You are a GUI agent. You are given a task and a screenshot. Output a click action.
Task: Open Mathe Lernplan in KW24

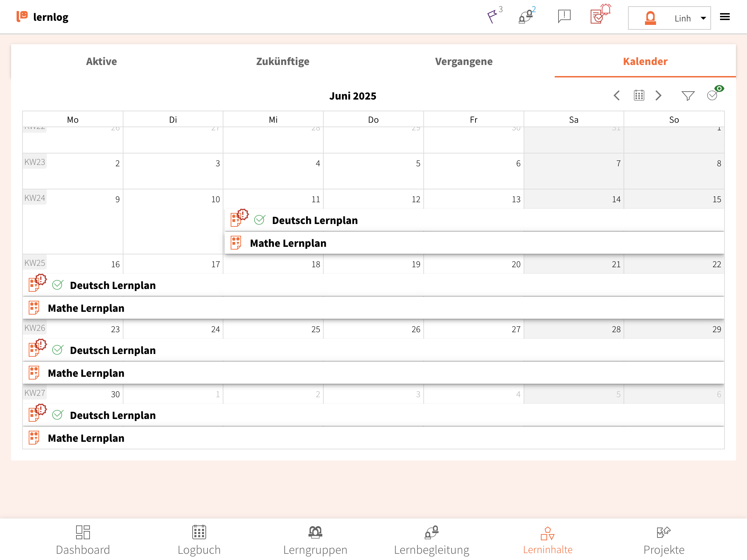click(288, 243)
